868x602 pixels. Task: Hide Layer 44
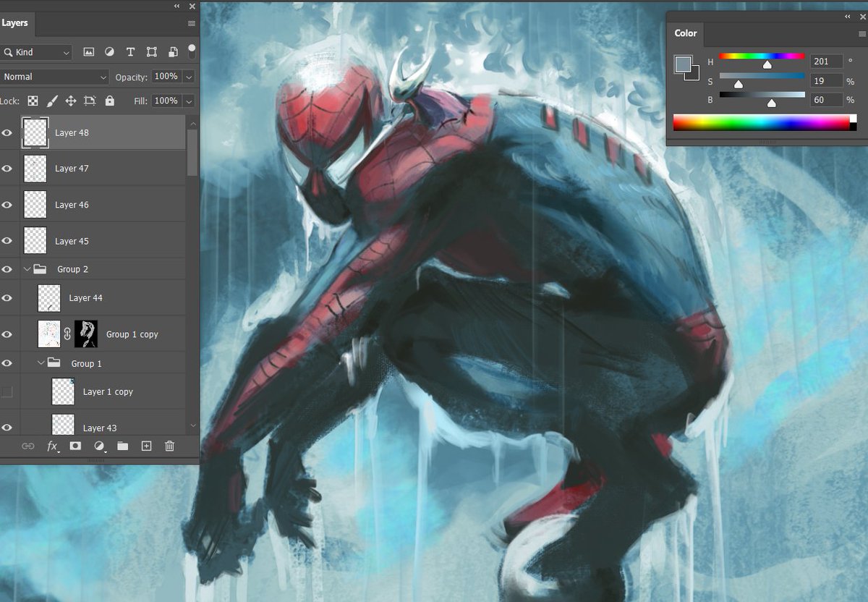[x=7, y=298]
